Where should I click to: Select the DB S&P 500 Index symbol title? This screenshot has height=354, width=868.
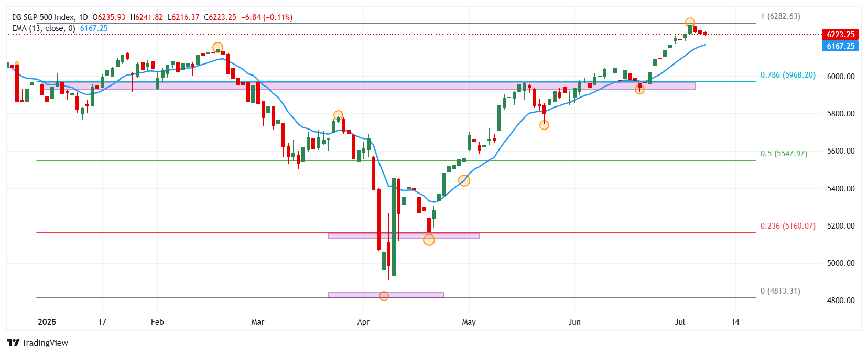(44, 17)
